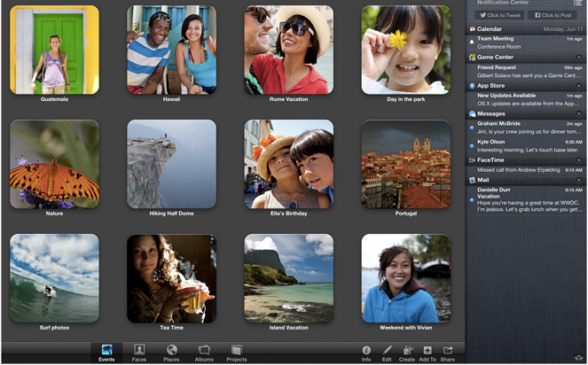
Task: Select the Ella's Birthday event thumbnail
Action: (x=289, y=164)
